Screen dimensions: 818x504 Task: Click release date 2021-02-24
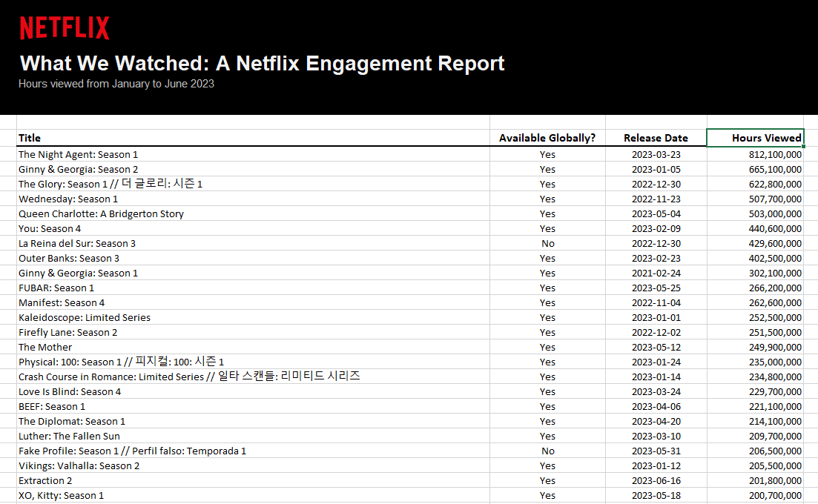click(x=656, y=273)
